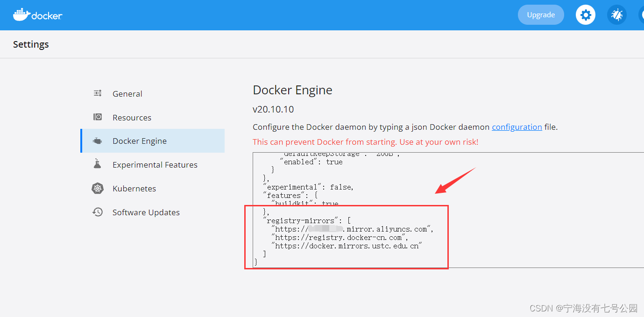Screen dimensions: 644x317
Task: Click the registry.docker-cn.com URL line
Action: 340,237
